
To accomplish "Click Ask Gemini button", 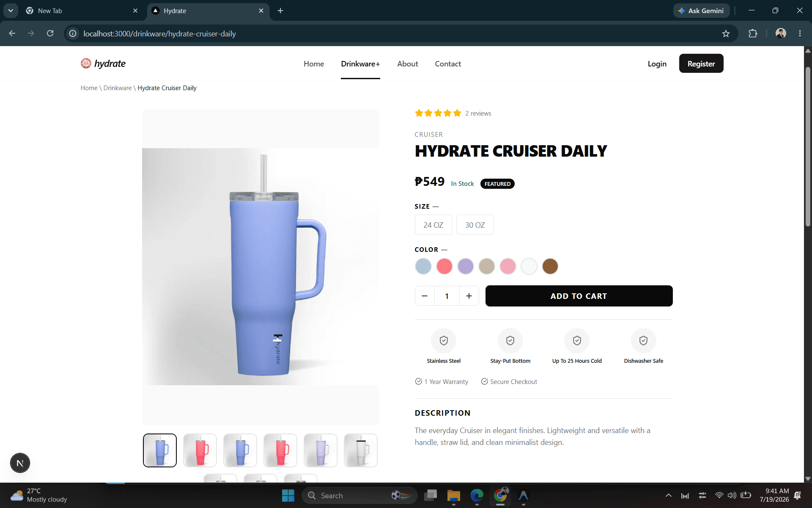I will click(701, 11).
